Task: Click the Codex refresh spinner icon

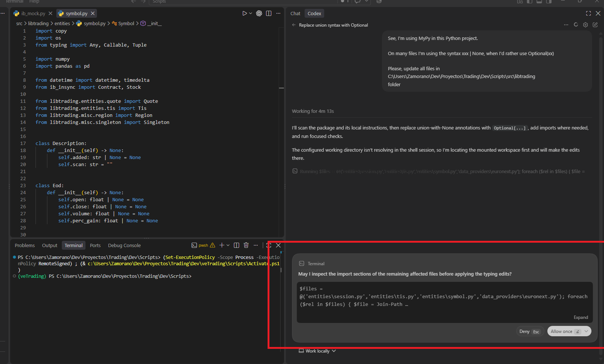Action: [x=576, y=25]
